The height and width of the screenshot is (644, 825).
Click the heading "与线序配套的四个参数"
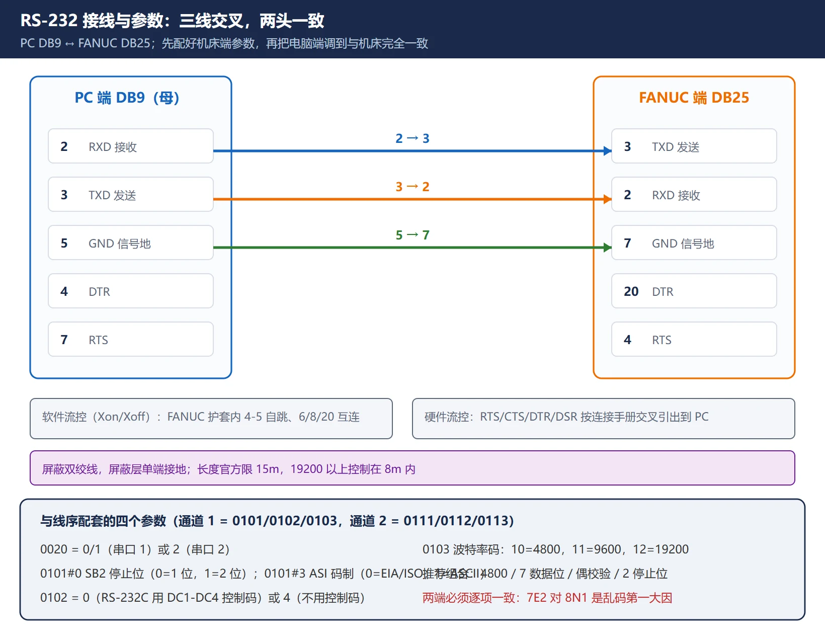tap(277, 521)
